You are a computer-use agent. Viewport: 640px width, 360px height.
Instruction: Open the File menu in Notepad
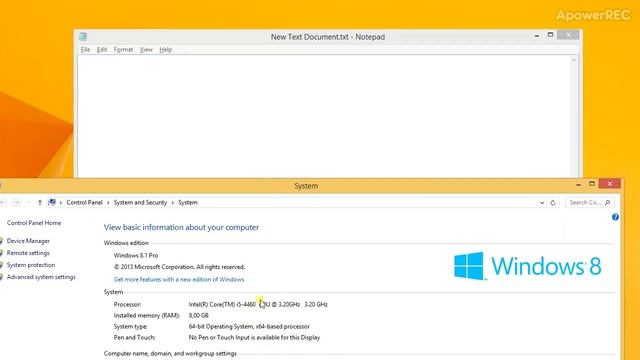click(85, 49)
